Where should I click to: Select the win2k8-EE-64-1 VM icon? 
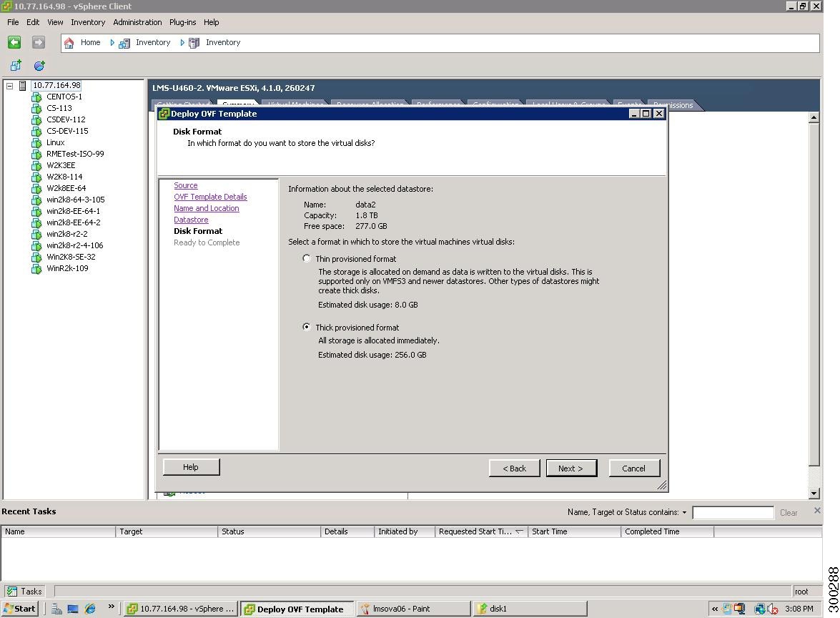36,211
